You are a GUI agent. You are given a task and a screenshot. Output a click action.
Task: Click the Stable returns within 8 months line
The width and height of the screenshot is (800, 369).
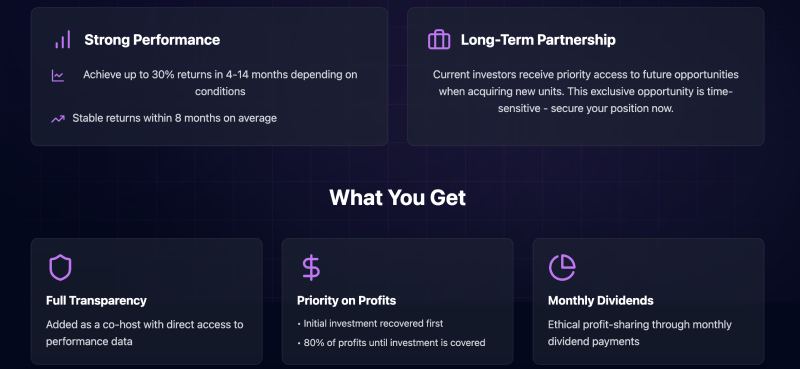tap(174, 118)
